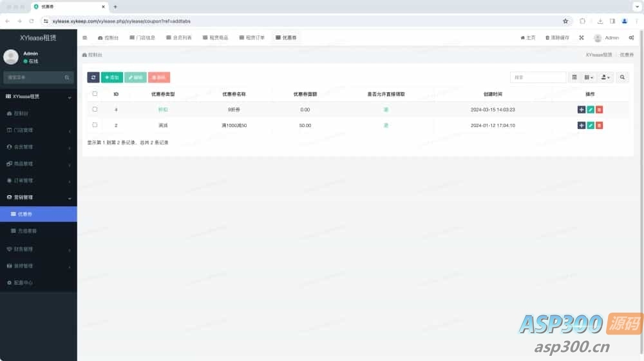The image size is (644, 361).
Task: Collapse the XYlease租赁 sidebar group
Action: pyautogui.click(x=39, y=97)
